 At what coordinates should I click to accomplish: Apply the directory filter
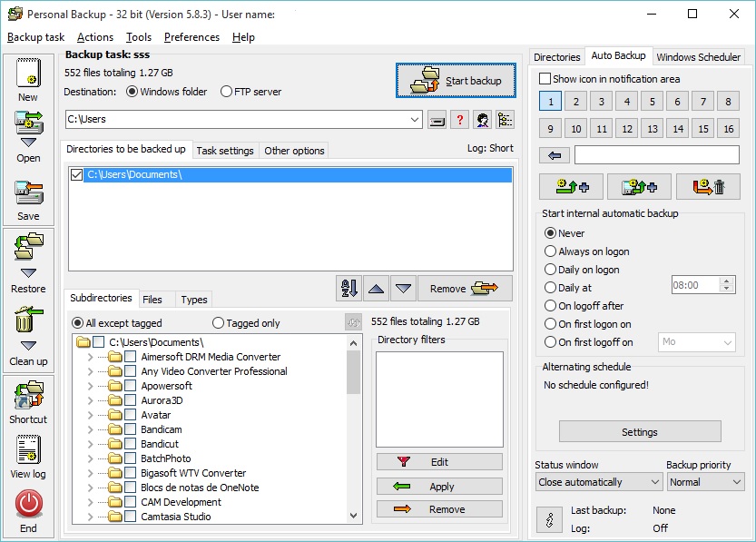[x=439, y=486]
